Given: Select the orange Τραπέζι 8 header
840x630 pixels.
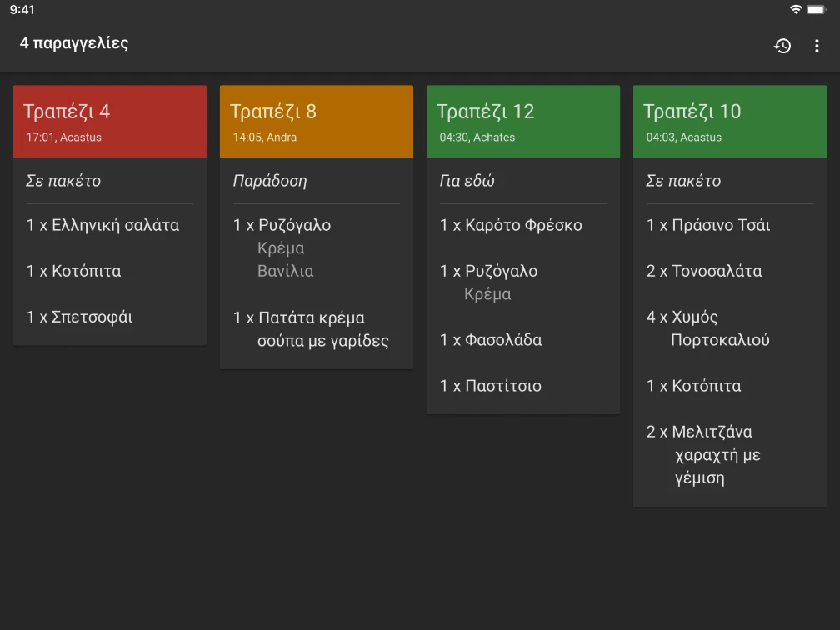Looking at the screenshot, I should [x=317, y=121].
